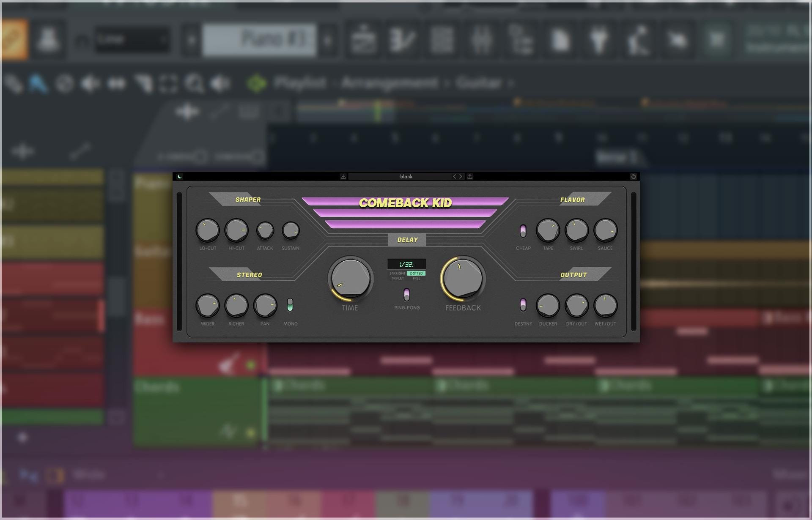Click the PAN knob

(x=265, y=306)
